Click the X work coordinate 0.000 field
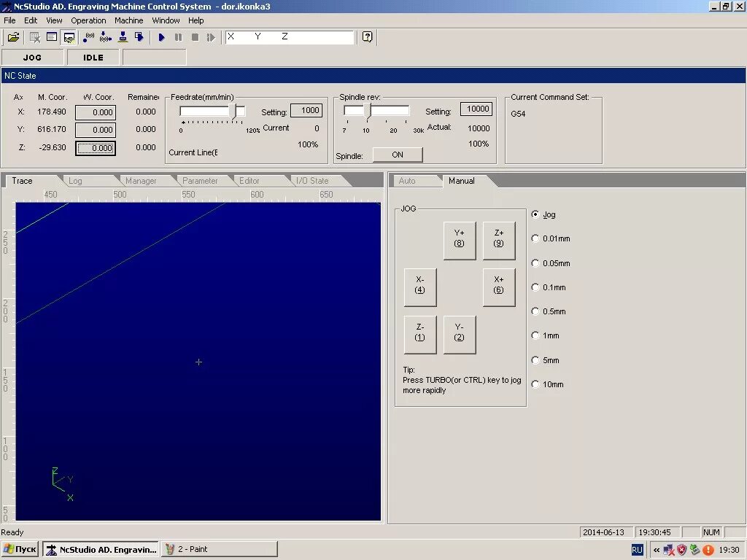This screenshot has height=560, width=747. [96, 112]
